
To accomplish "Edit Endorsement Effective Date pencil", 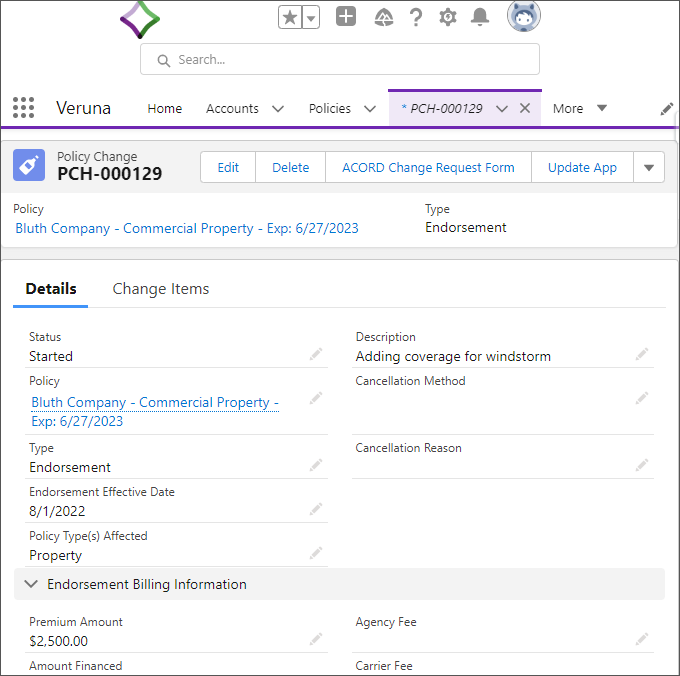I will click(x=316, y=509).
